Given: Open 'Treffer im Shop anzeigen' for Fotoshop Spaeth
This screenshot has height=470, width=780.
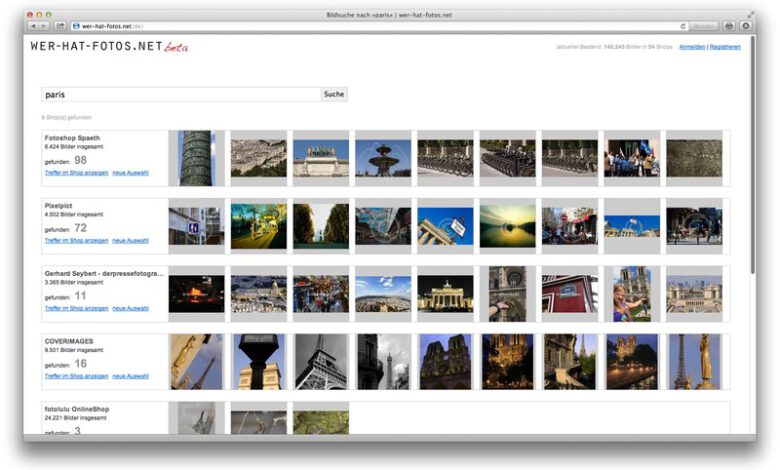Looking at the screenshot, I should [x=77, y=173].
